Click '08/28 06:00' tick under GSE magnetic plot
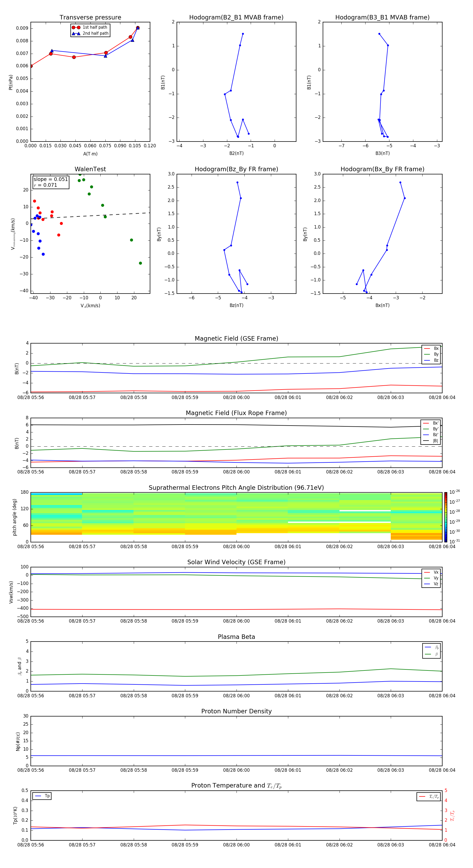 [x=236, y=398]
